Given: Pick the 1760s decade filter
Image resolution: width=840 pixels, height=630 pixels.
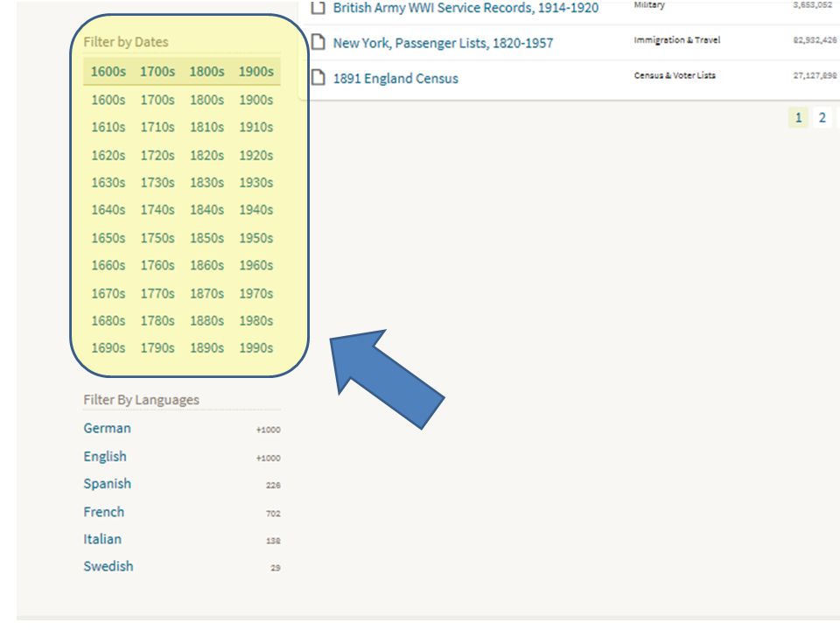Looking at the screenshot, I should point(157,265).
